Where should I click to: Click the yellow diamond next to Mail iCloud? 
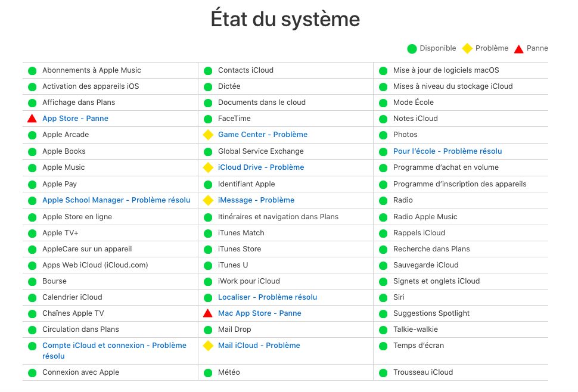point(208,346)
